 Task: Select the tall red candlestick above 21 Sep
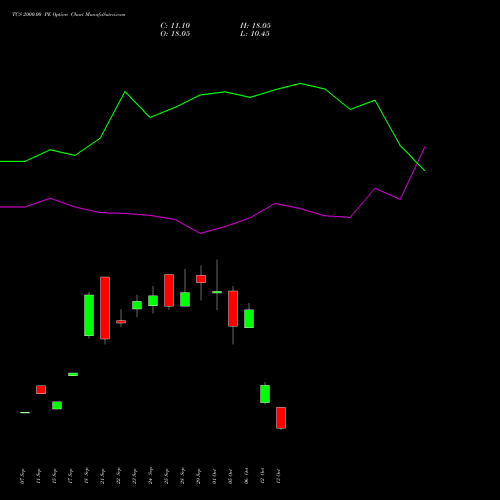[x=105, y=308]
